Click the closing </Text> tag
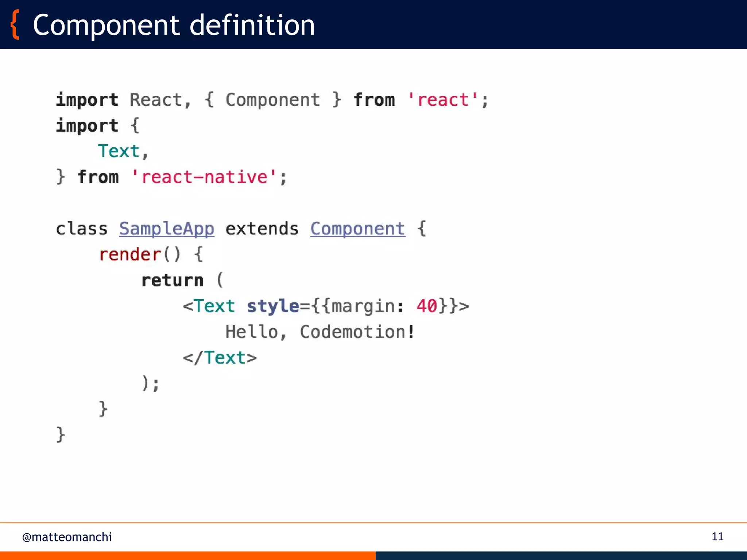Screen dimensions: 747x560 (x=220, y=358)
